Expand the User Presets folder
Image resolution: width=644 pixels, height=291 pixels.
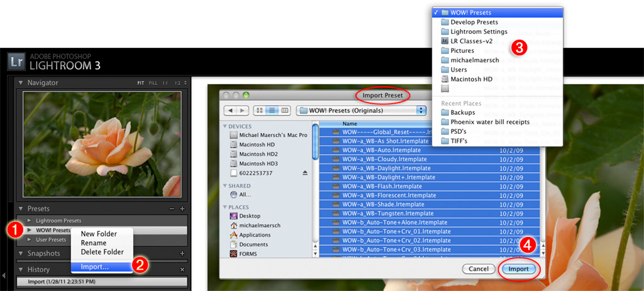29,239
